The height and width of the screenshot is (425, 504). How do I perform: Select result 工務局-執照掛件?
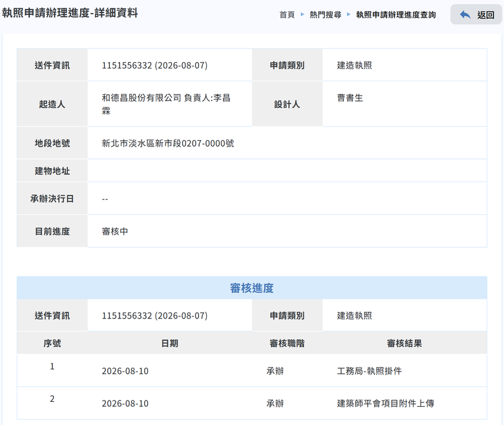[370, 371]
